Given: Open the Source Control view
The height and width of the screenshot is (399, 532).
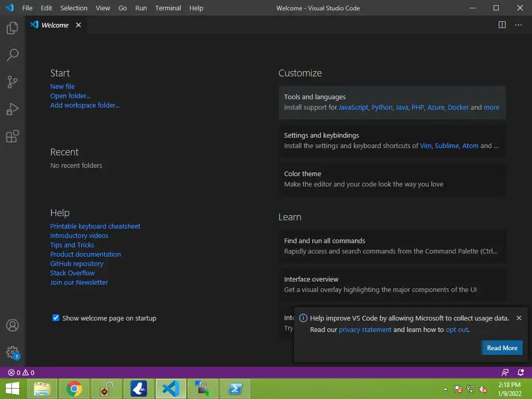Looking at the screenshot, I should tap(12, 82).
